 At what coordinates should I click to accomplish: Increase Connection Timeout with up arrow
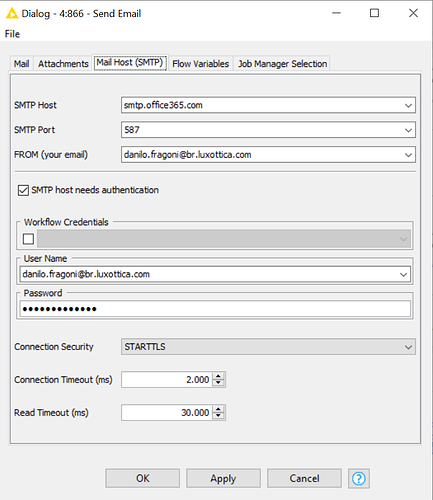[x=218, y=376]
